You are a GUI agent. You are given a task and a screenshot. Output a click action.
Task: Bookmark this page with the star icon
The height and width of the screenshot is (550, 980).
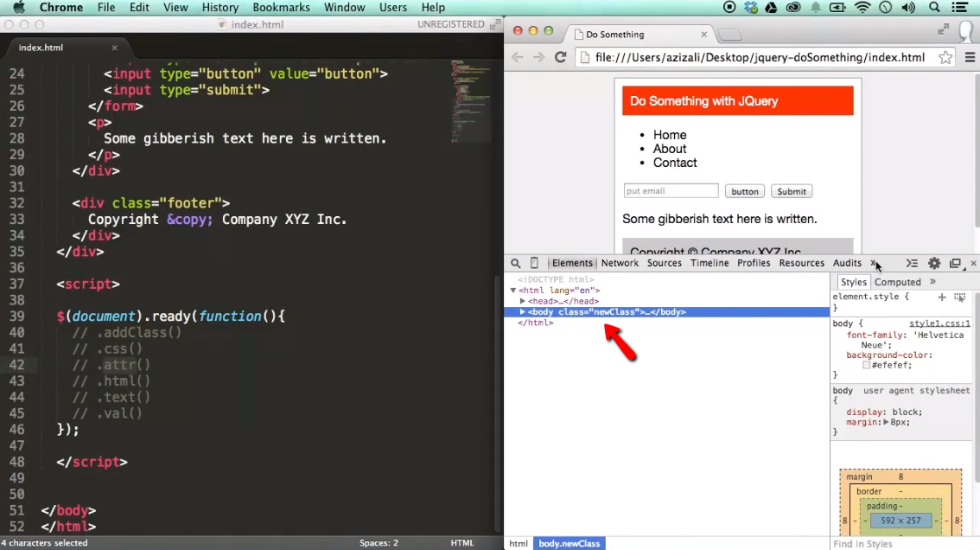pyautogui.click(x=945, y=58)
